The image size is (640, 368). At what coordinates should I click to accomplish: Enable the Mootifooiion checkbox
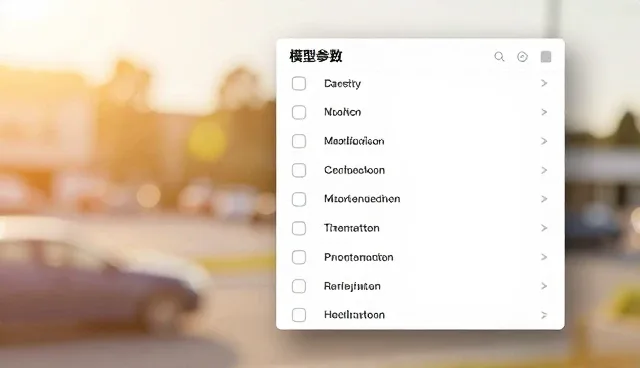(x=299, y=141)
